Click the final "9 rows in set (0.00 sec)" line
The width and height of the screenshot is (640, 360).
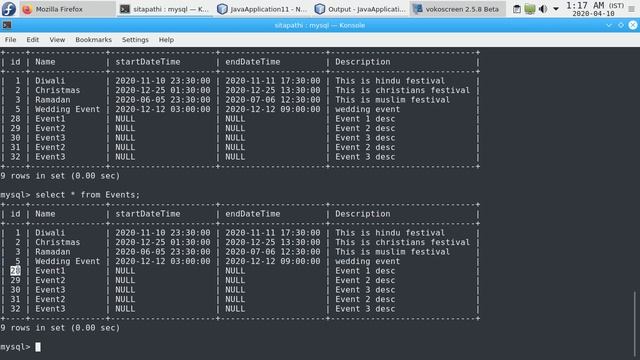[x=60, y=328]
